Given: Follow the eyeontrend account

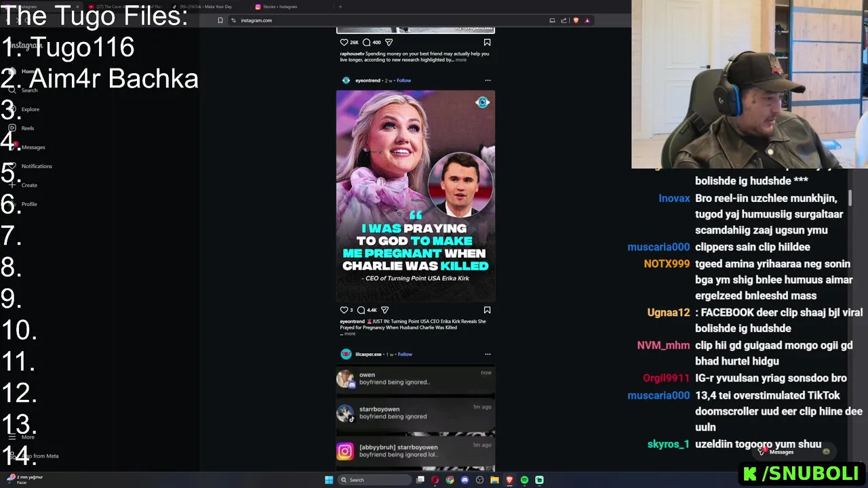Looking at the screenshot, I should (x=403, y=80).
